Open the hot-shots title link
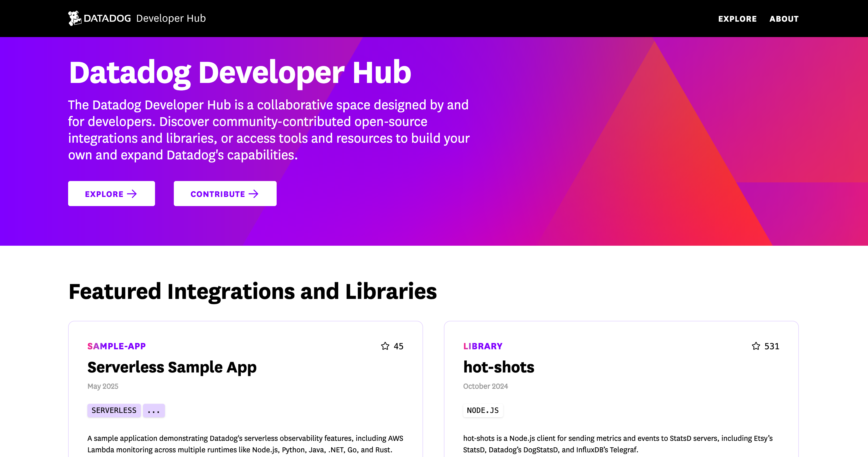The height and width of the screenshot is (457, 868). coord(499,368)
